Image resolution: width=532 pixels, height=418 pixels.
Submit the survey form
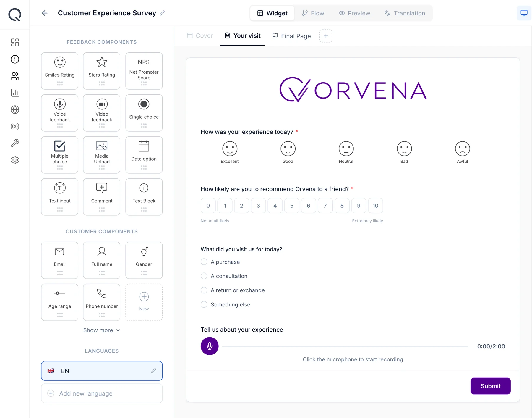pos(490,386)
